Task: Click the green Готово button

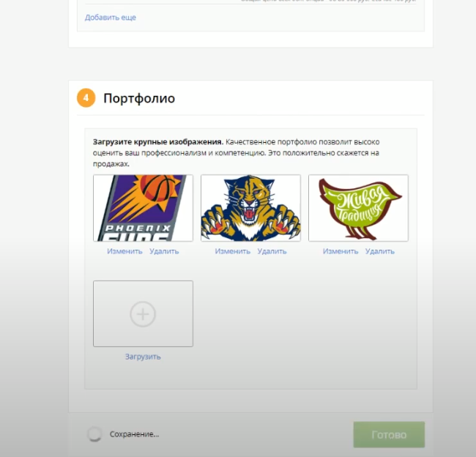Action: tap(389, 434)
